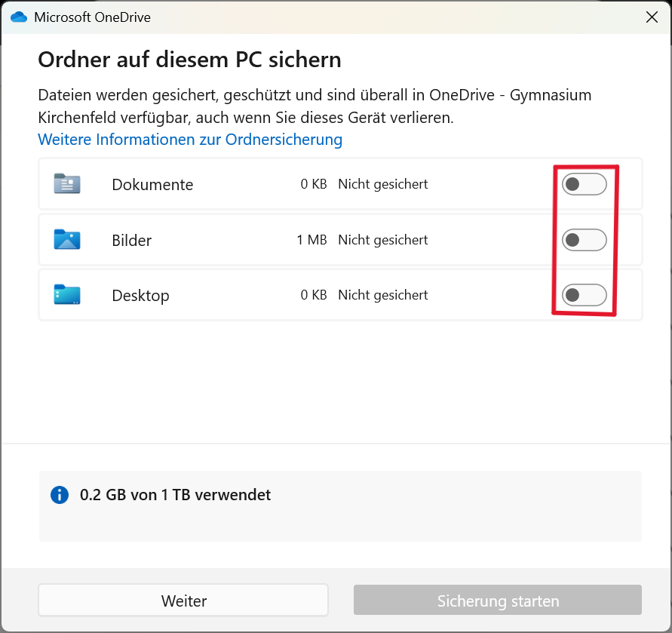The image size is (672, 633).
Task: Select the Bilder folder name label
Action: [x=131, y=241]
